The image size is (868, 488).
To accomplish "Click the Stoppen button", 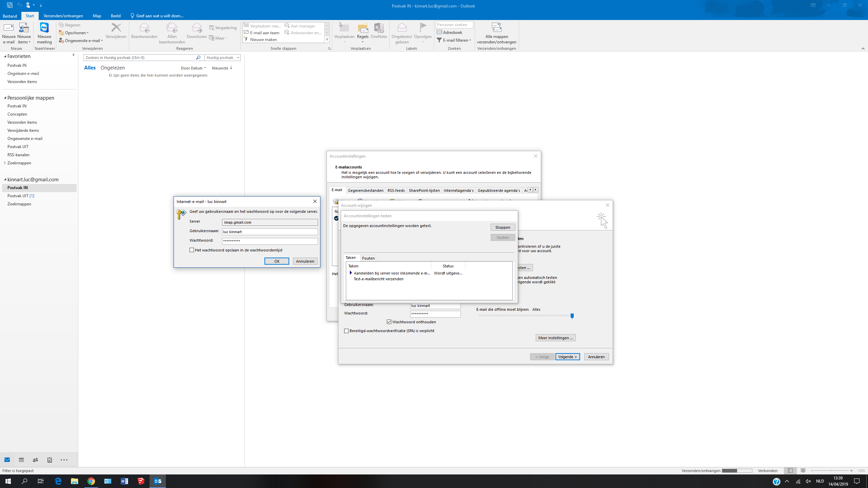I will (502, 227).
